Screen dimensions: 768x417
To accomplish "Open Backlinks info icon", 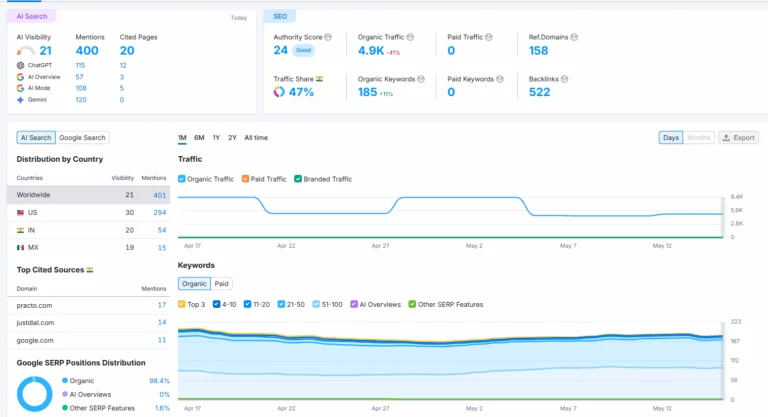I will 564,79.
